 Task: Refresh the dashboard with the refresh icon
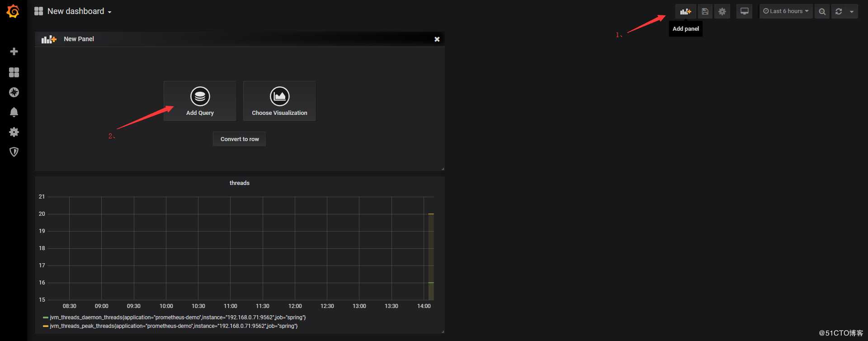click(x=839, y=11)
